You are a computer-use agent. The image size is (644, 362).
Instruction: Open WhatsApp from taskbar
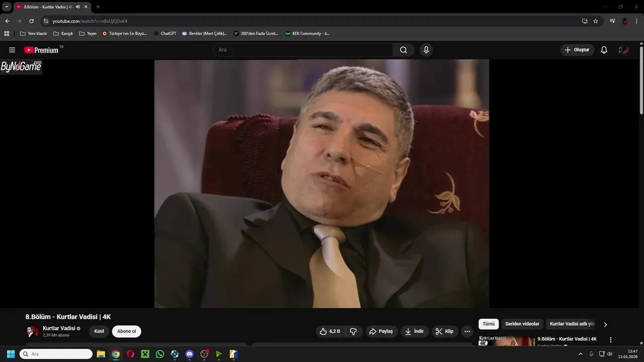click(x=160, y=354)
